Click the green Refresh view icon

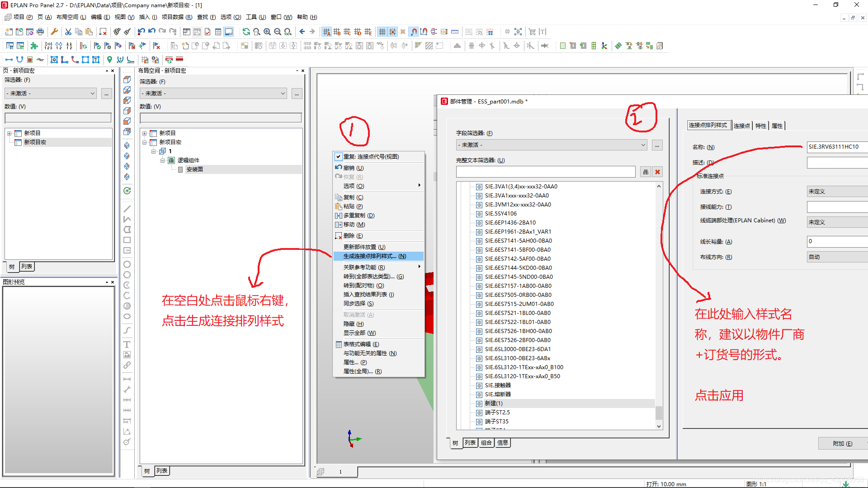tap(246, 32)
